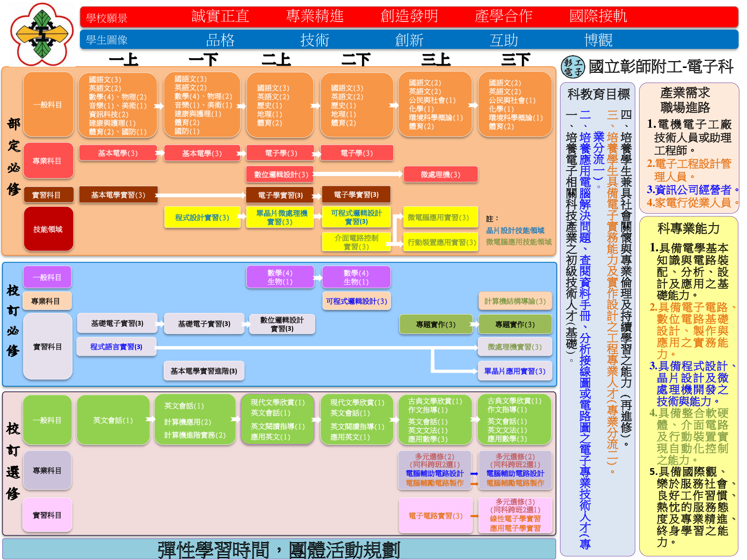Viewport: 747px width, 560px height.
Task: Click the 可程式邏輯設計實習(3) yellow box
Action: click(356, 217)
